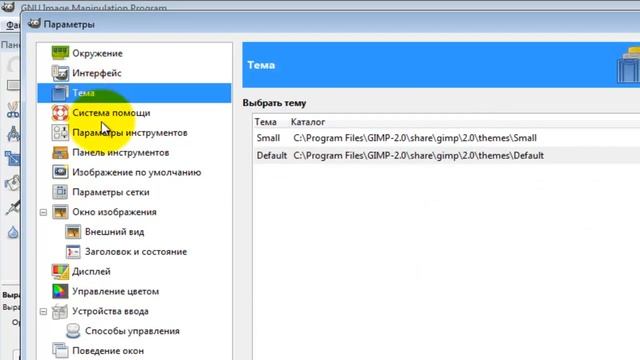Image resolution: width=640 pixels, height=360 pixels.
Task: Click the Интерфейс category icon
Action: coord(60,73)
